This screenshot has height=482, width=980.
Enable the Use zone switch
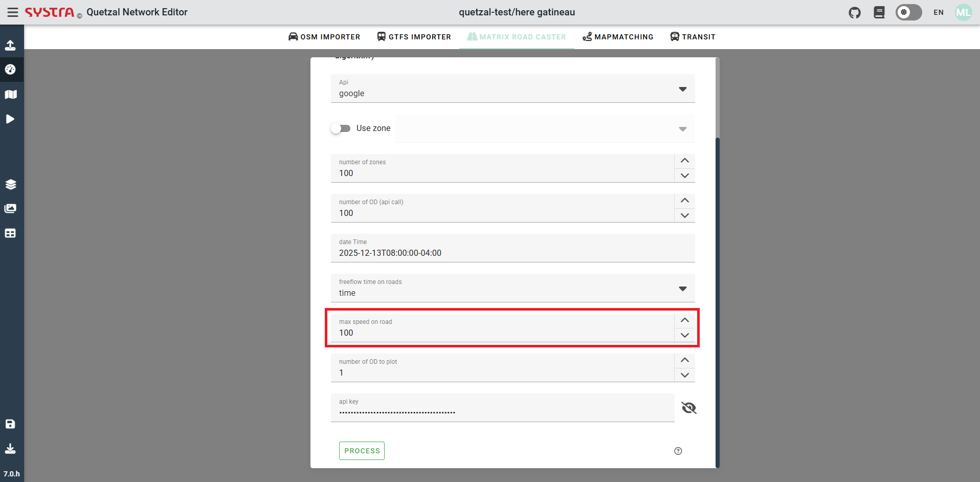pyautogui.click(x=341, y=128)
